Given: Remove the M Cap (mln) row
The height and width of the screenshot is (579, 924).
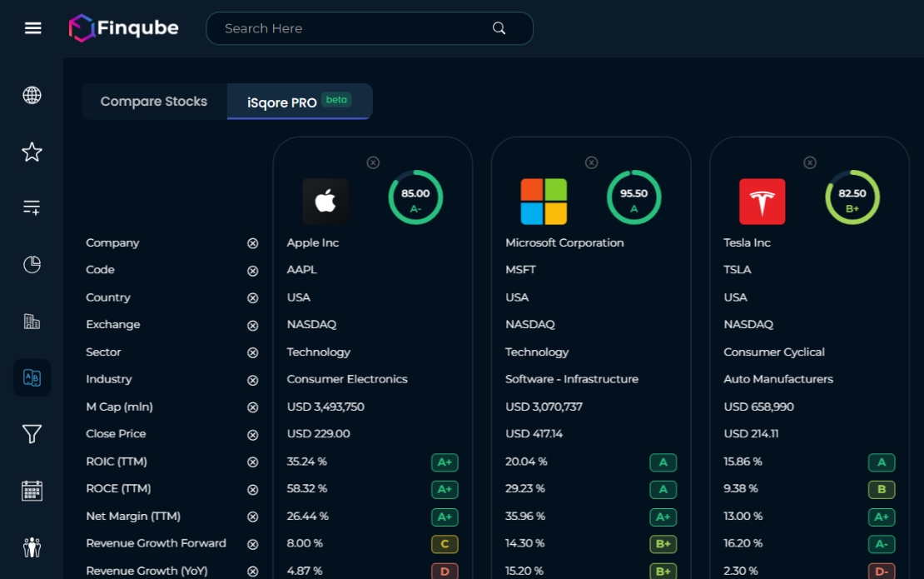Looking at the screenshot, I should 253,408.
